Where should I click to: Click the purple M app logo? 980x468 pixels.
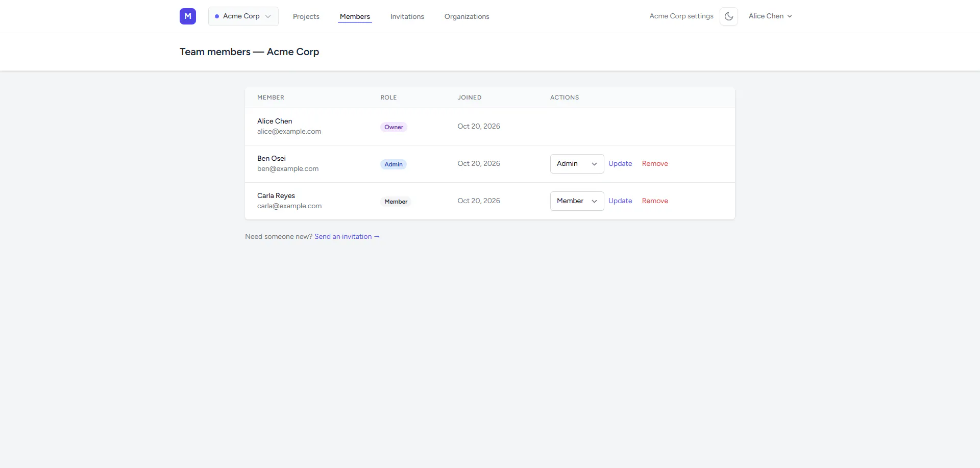tap(188, 16)
